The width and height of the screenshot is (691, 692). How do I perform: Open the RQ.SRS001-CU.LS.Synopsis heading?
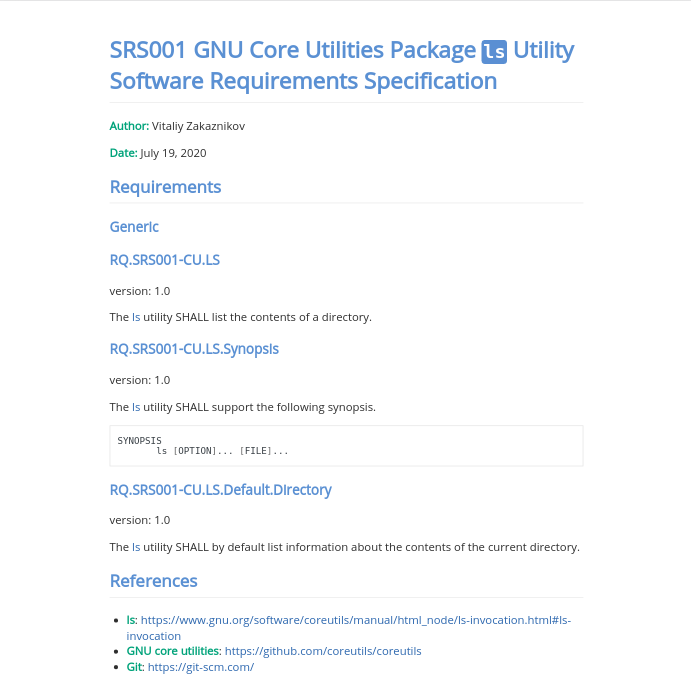click(x=194, y=349)
